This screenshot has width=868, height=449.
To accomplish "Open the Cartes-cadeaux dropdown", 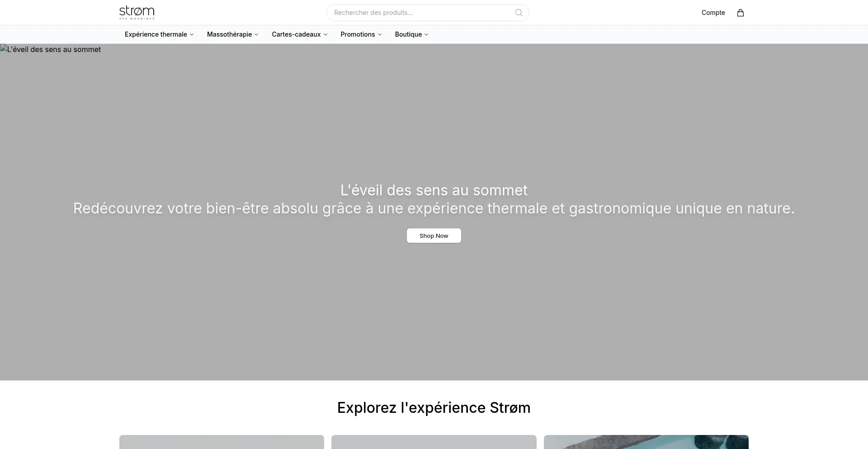I will (x=300, y=34).
